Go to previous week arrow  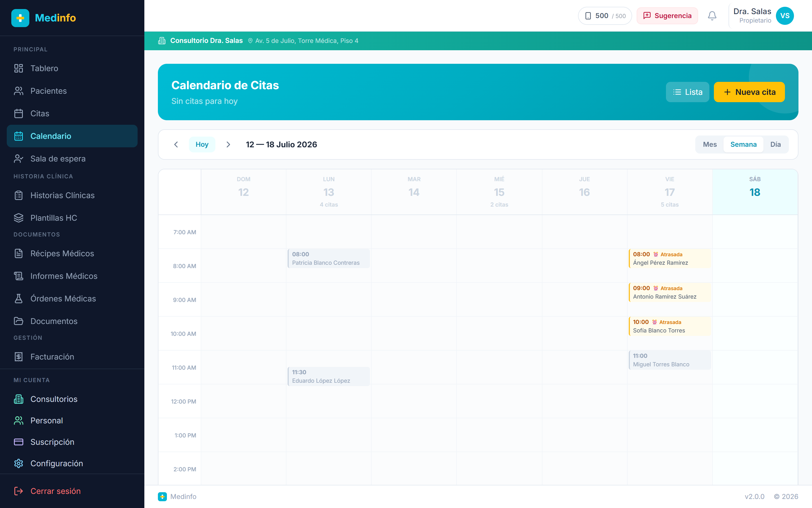176,144
